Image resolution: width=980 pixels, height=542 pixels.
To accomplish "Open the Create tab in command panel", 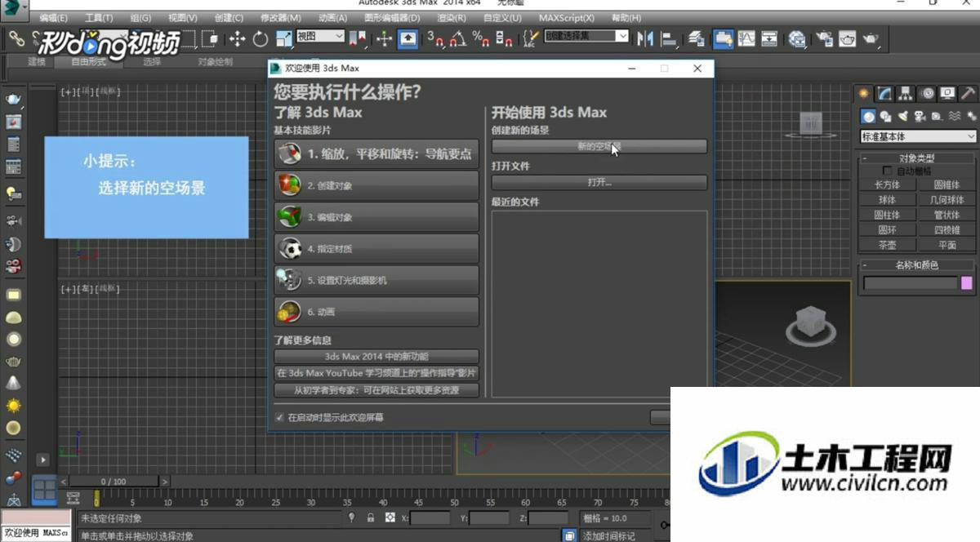I will coord(864,93).
